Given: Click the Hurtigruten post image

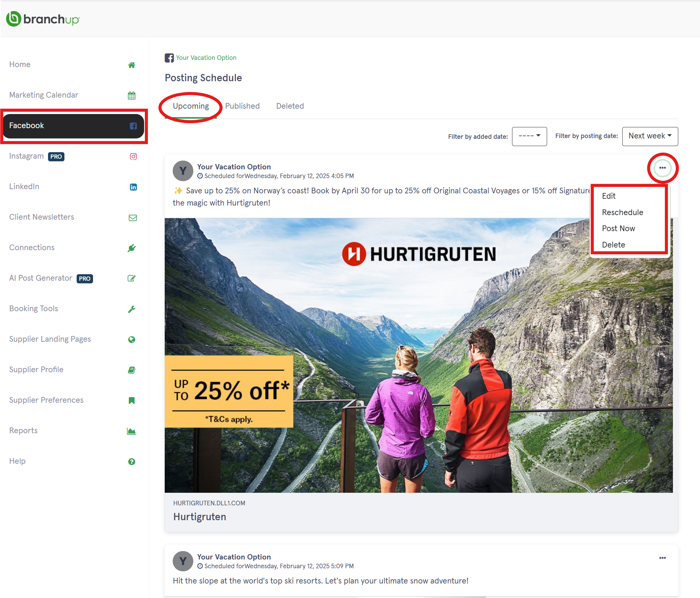Looking at the screenshot, I should tap(419, 355).
